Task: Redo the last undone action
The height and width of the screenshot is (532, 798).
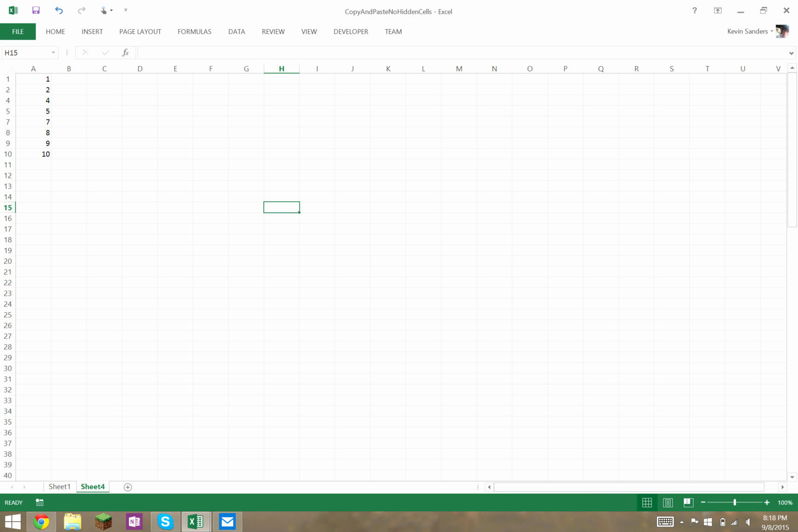Action: click(x=81, y=10)
